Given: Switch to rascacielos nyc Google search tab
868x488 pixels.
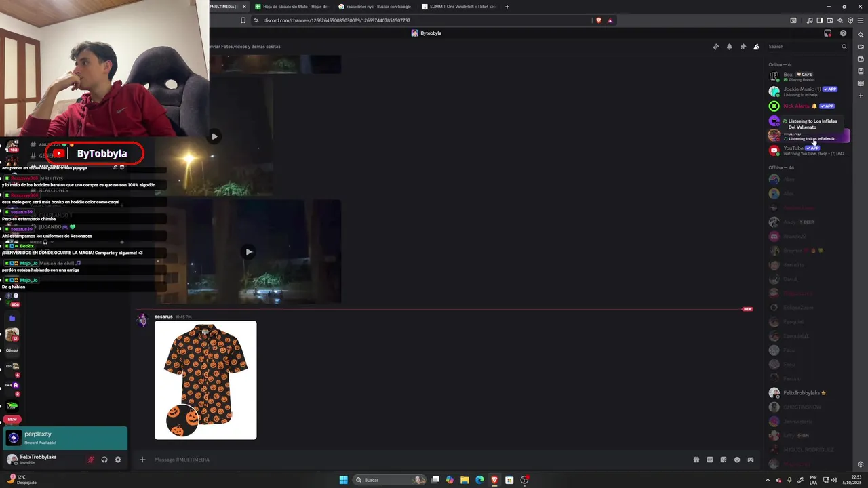Looking at the screenshot, I should tap(376, 7).
